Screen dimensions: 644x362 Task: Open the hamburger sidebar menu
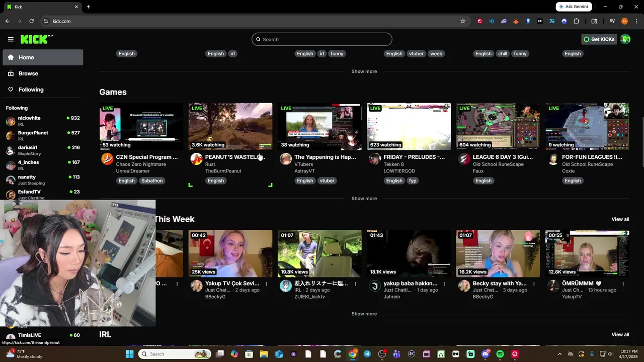tap(11, 39)
